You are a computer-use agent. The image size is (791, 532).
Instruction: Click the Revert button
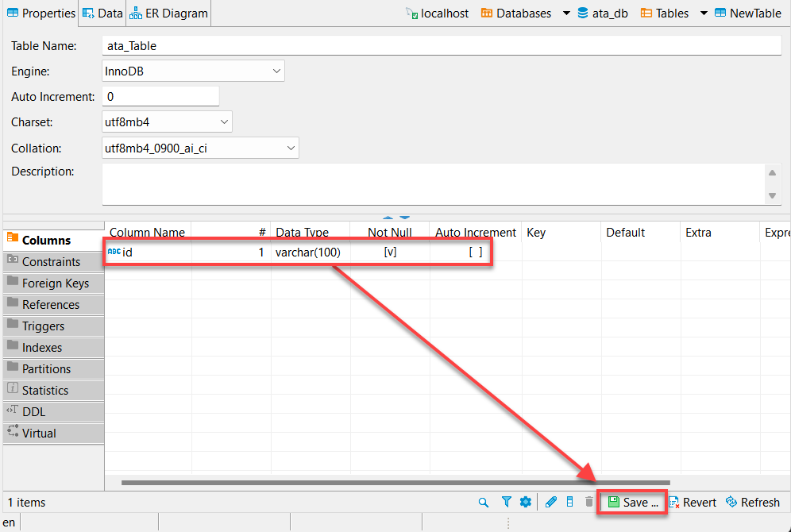[693, 503]
